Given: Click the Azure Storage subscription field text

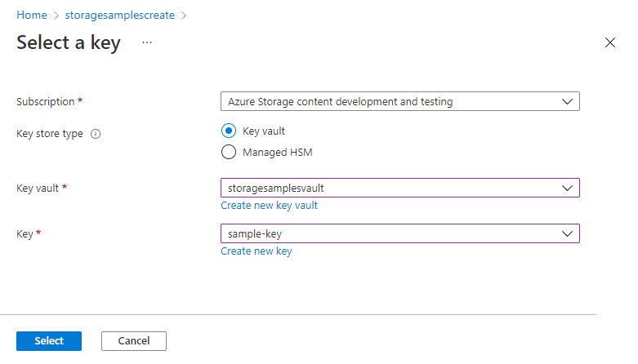Looking at the screenshot, I should [x=340, y=102].
